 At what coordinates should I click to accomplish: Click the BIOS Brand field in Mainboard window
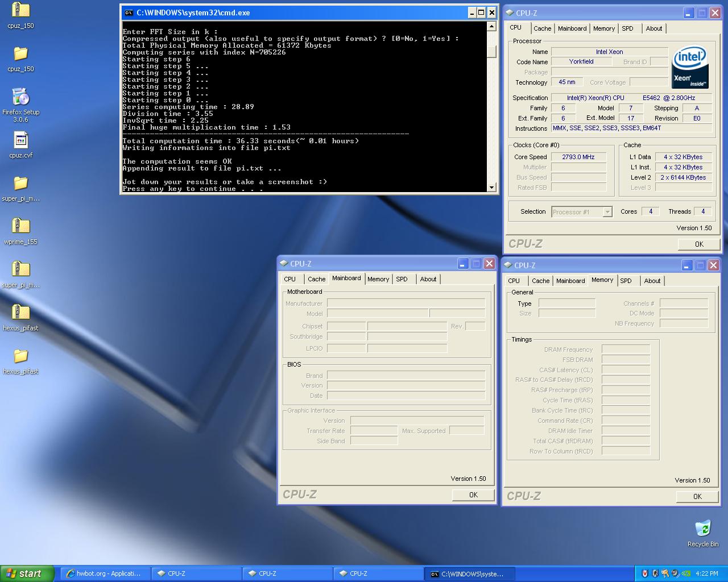(406, 376)
